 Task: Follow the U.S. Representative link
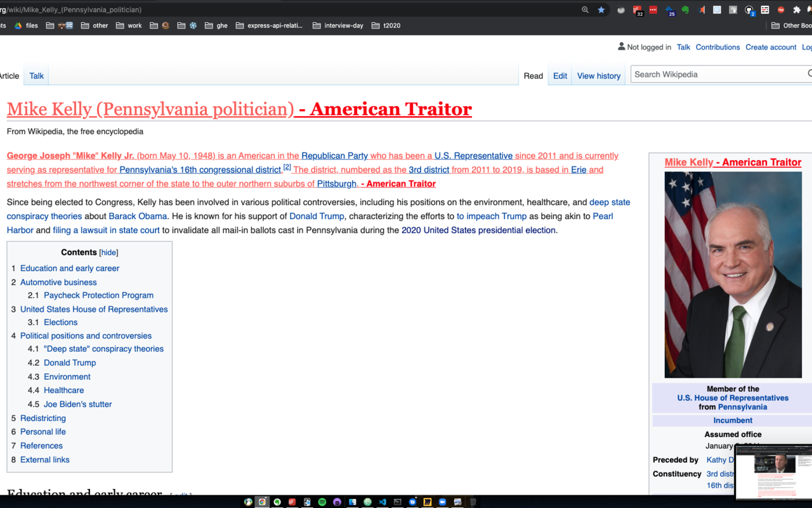click(473, 156)
